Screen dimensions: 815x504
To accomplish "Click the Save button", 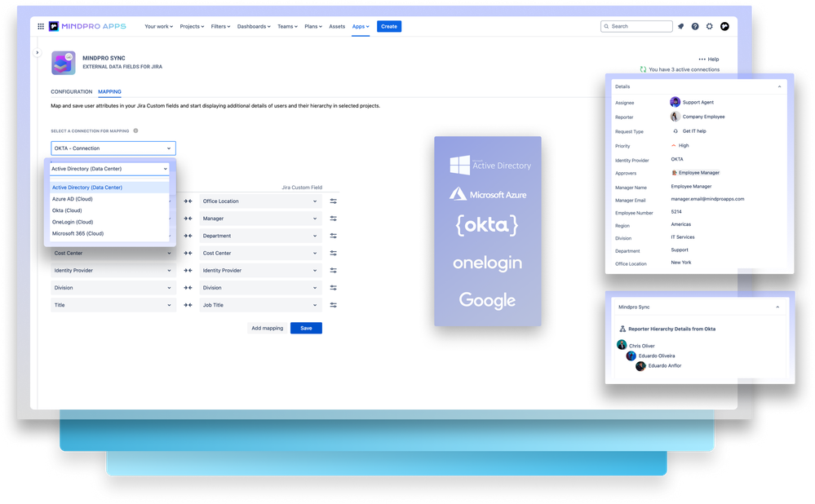I will [306, 329].
